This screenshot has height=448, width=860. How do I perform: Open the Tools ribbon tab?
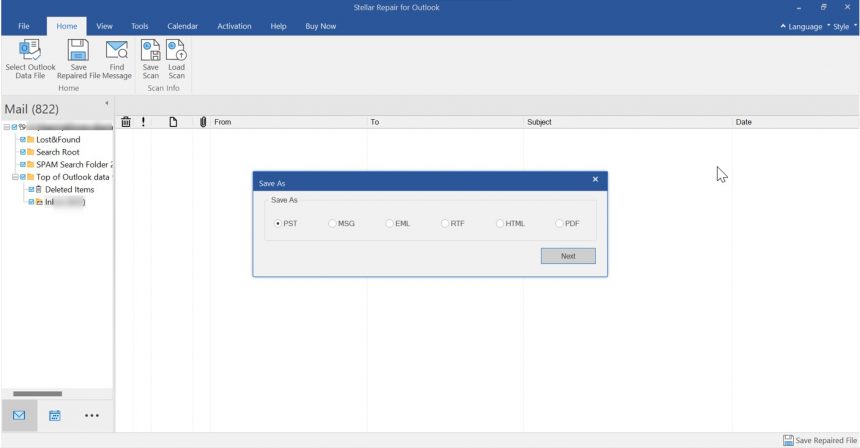point(139,26)
